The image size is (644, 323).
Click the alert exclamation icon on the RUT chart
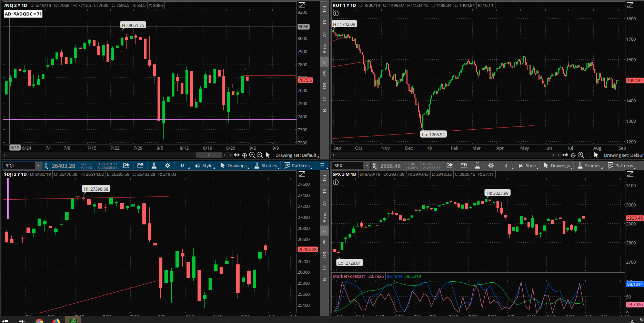pos(336,13)
